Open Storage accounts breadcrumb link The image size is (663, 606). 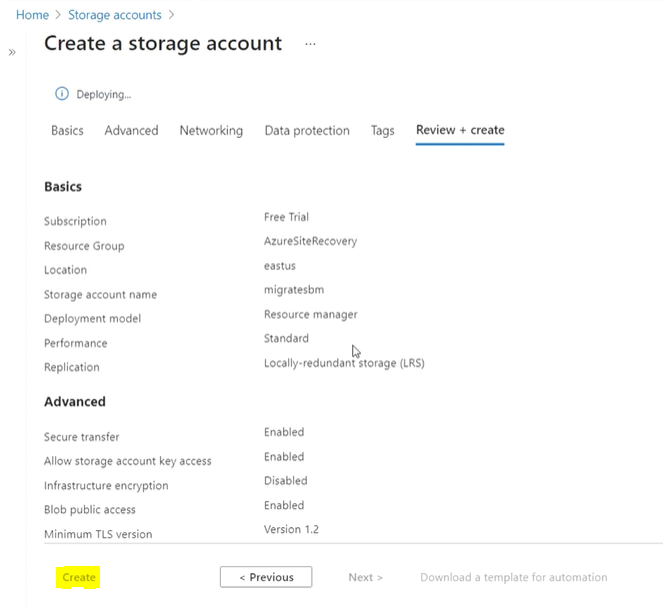pos(115,15)
